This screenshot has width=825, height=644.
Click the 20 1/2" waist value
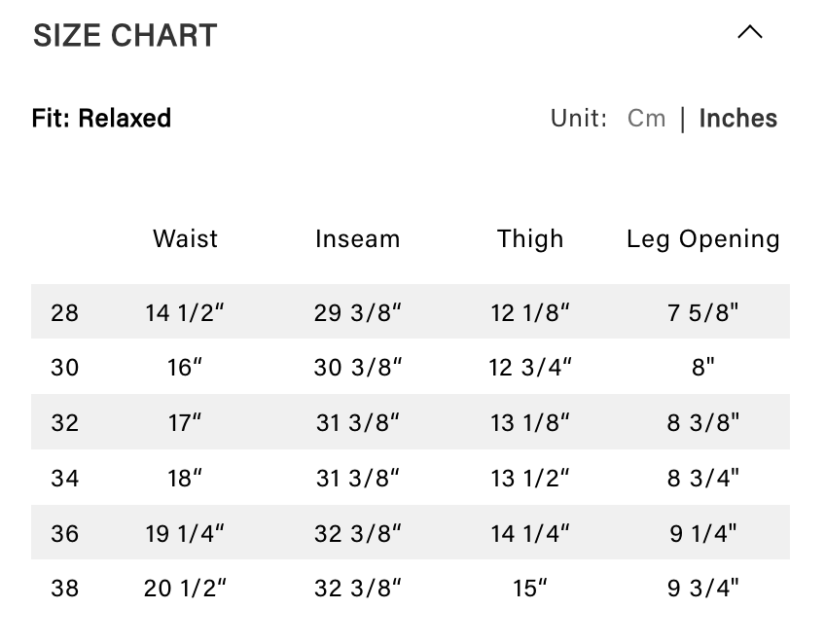coord(185,588)
